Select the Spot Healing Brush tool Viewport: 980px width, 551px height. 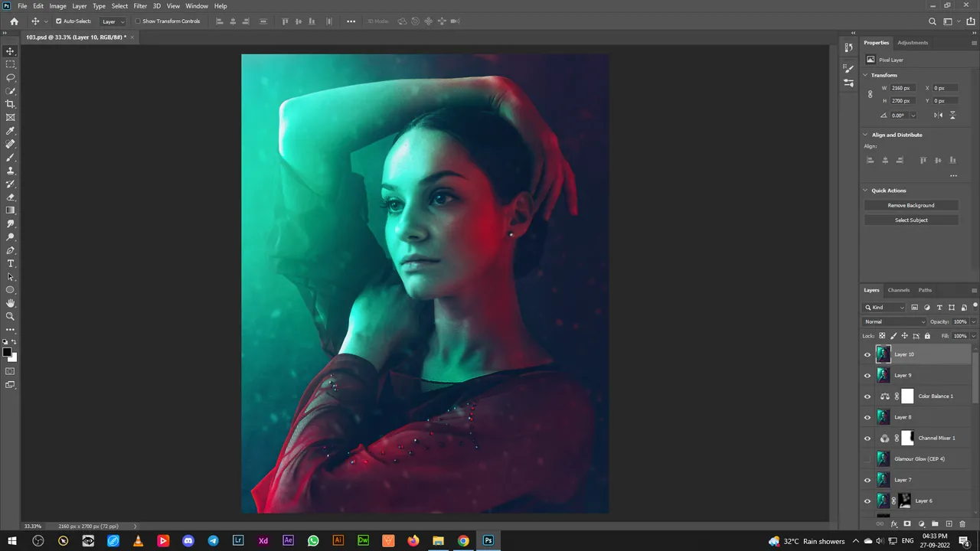pyautogui.click(x=11, y=144)
